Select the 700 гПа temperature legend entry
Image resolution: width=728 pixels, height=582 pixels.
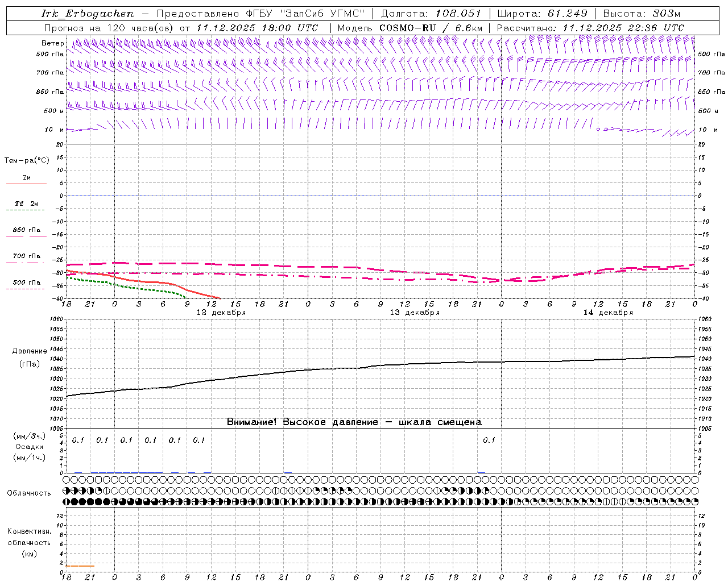26,256
